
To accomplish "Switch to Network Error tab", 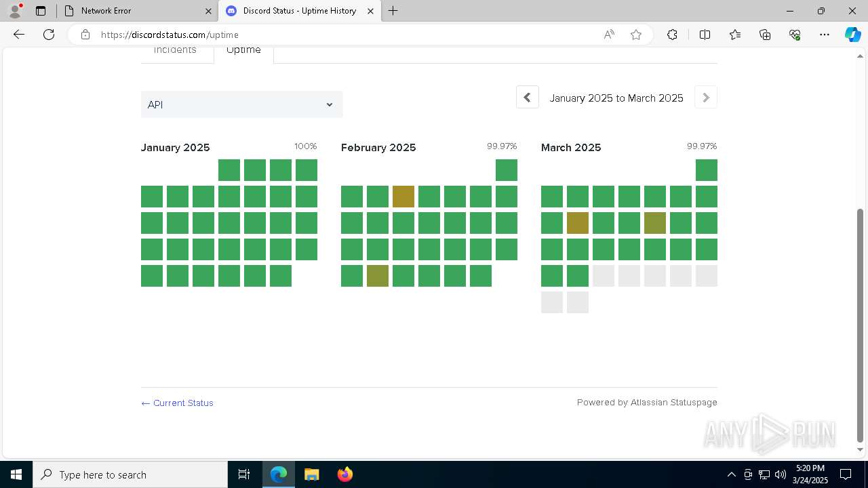I will pyautogui.click(x=136, y=11).
